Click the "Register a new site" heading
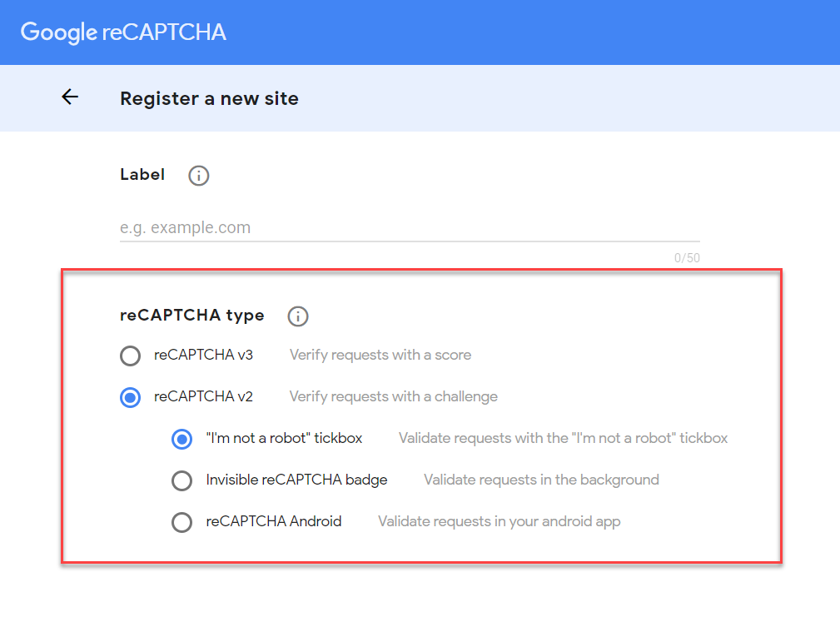 209,98
